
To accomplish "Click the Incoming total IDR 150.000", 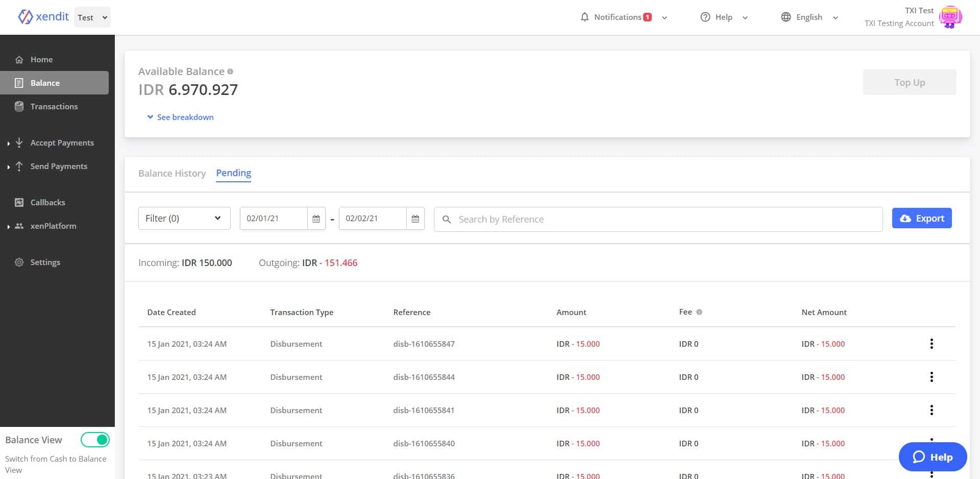I will click(x=207, y=262).
